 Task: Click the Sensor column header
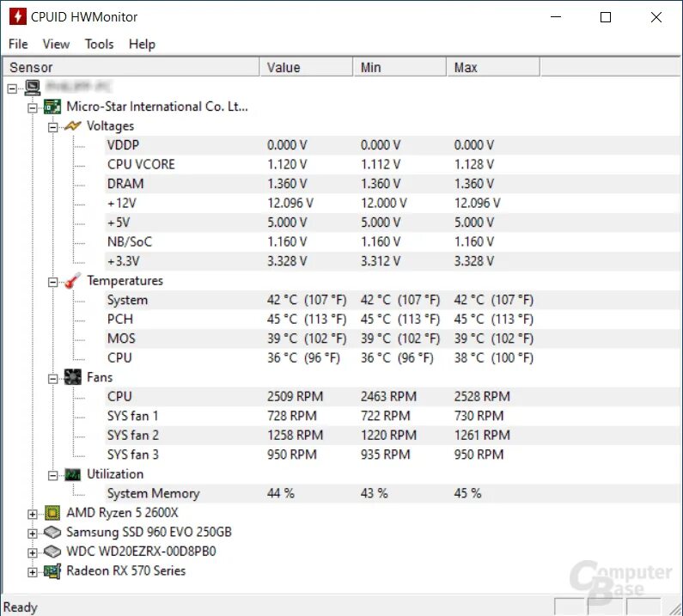click(131, 68)
